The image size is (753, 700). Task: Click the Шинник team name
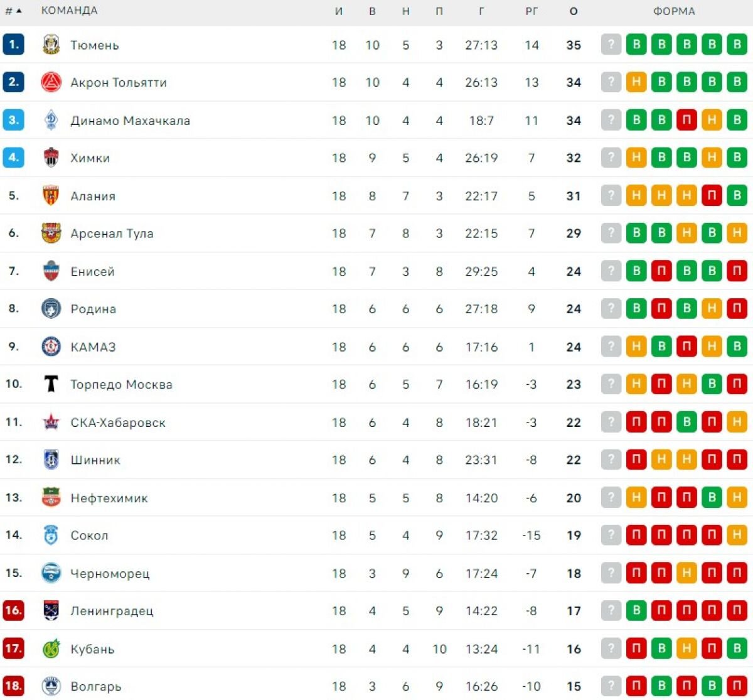[x=95, y=460]
